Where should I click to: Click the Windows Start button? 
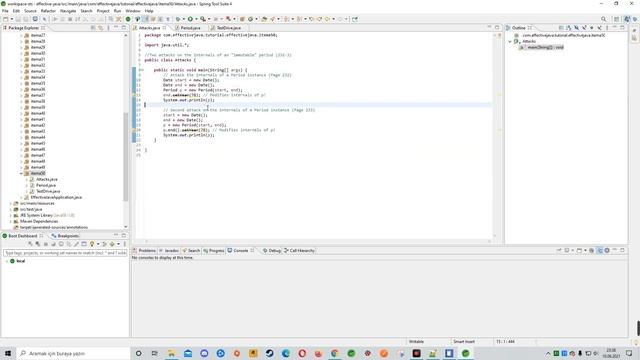tap(8, 353)
